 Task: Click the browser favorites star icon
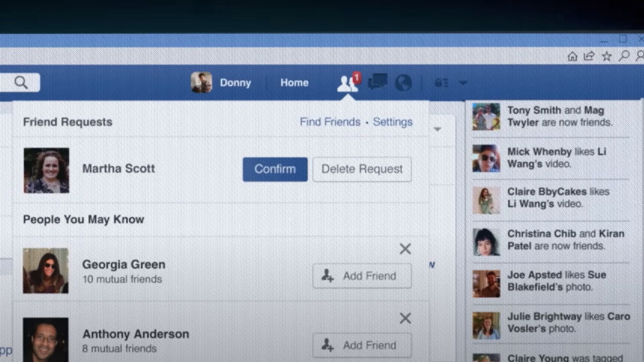(x=606, y=56)
